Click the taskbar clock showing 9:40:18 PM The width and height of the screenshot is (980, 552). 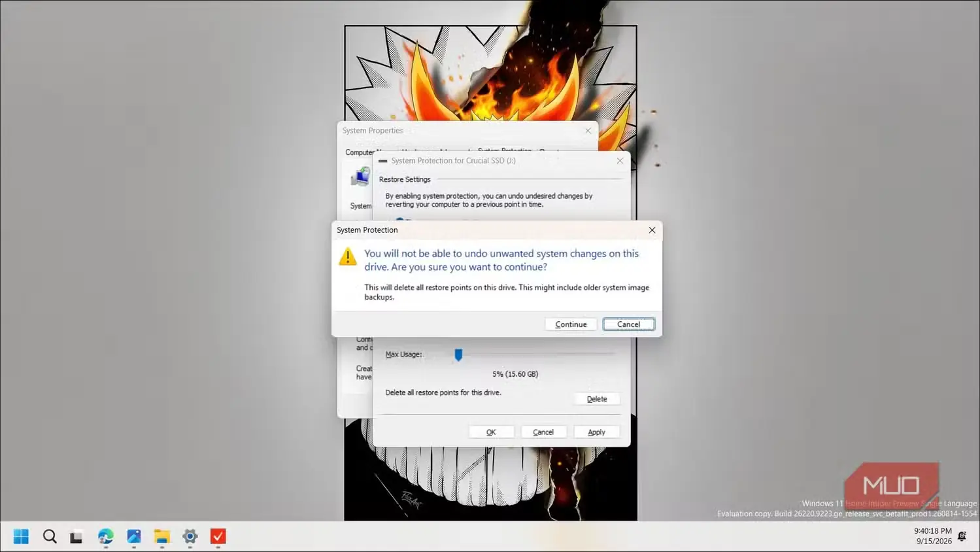pos(933,531)
